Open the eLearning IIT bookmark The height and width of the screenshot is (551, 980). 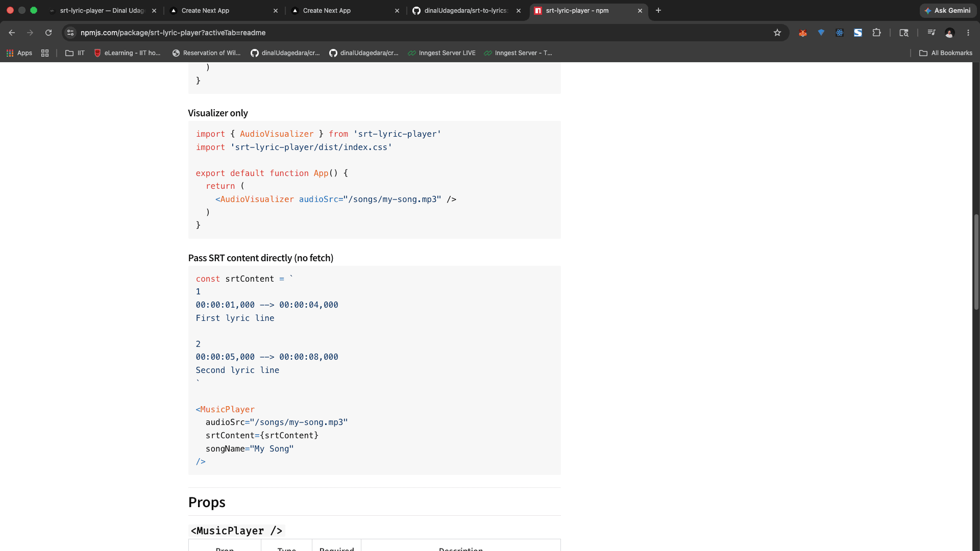(x=128, y=53)
